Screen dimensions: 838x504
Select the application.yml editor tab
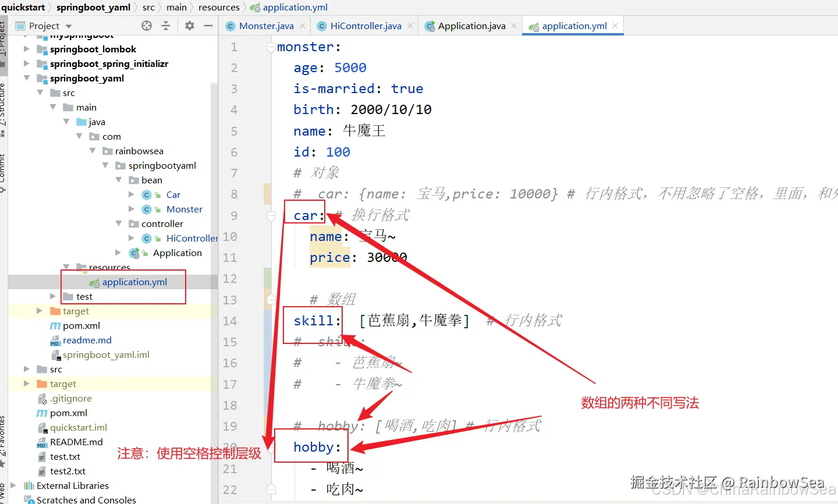[x=574, y=26]
